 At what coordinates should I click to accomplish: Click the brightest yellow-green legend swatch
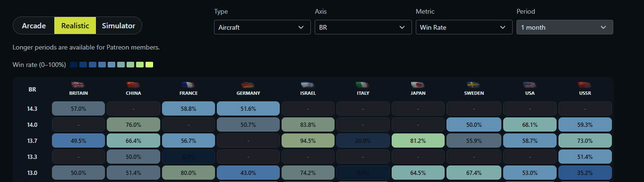click(x=149, y=65)
